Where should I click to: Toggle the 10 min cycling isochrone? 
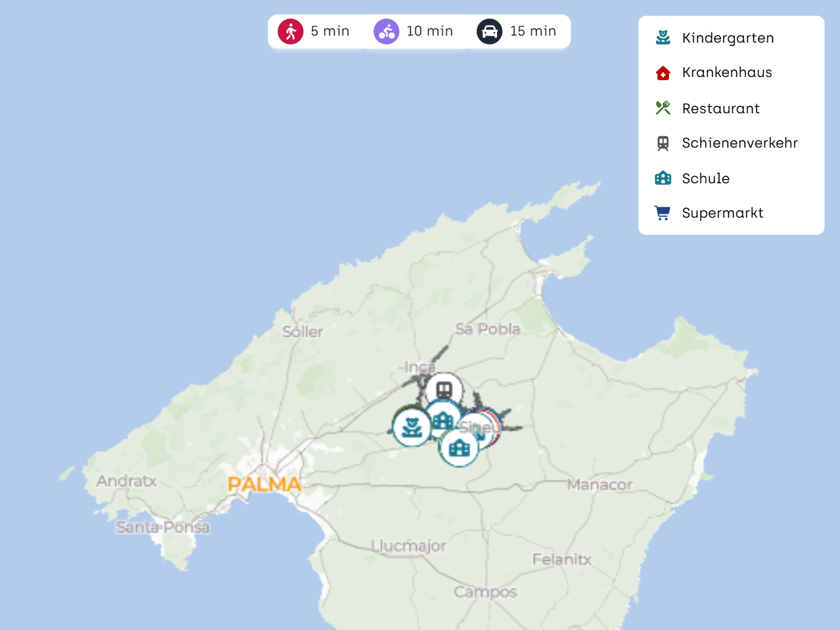tap(414, 31)
